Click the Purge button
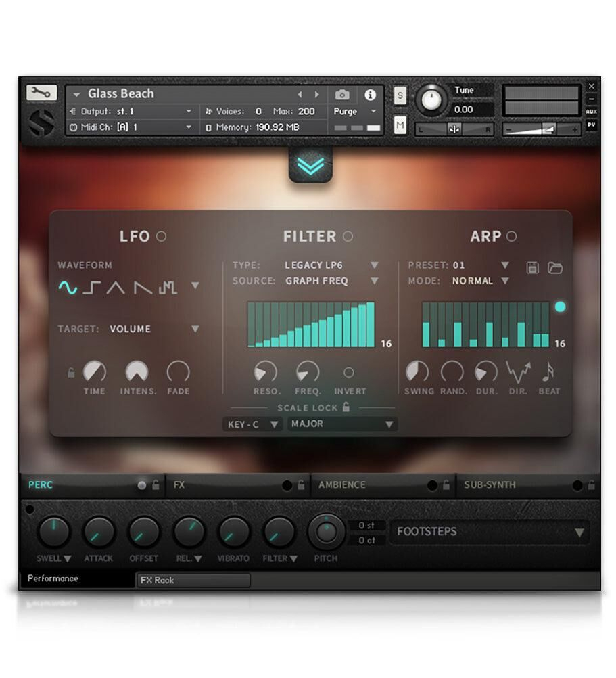616x678 pixels. pyautogui.click(x=354, y=112)
